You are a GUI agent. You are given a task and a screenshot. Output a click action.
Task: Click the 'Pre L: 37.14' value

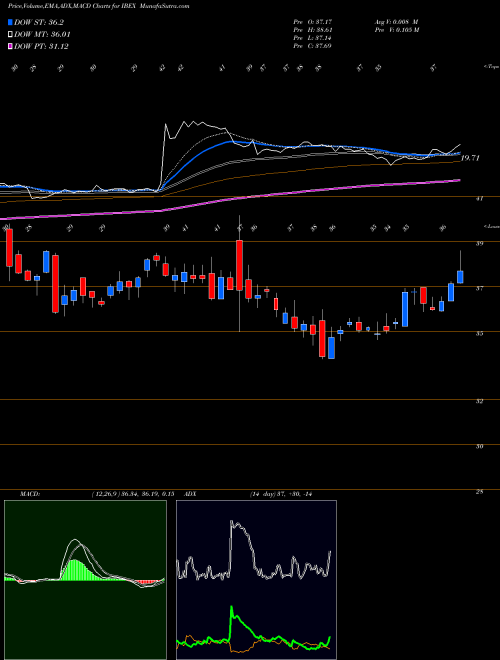[313, 38]
